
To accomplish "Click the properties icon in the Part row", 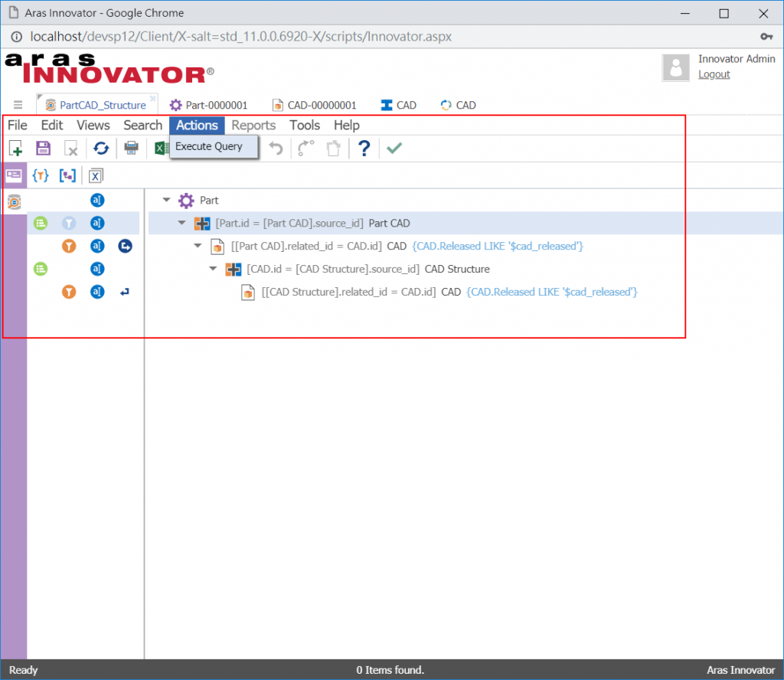I will coord(97,200).
